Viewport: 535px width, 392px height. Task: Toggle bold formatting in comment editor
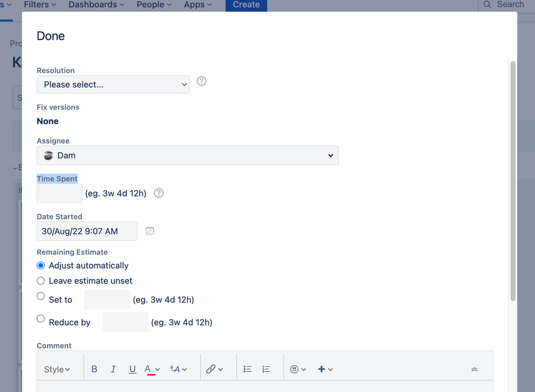click(x=94, y=369)
